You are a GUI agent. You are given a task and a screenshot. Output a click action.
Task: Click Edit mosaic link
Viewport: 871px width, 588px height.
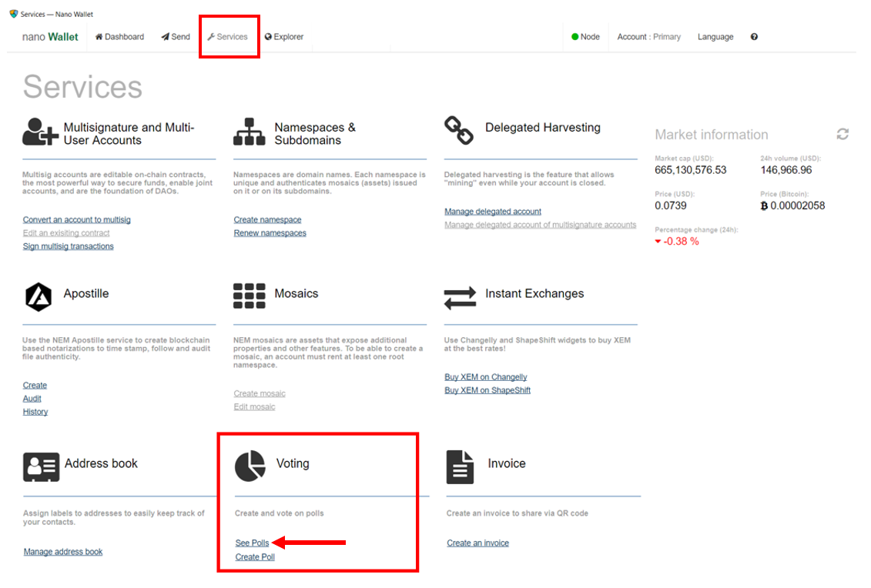(254, 407)
